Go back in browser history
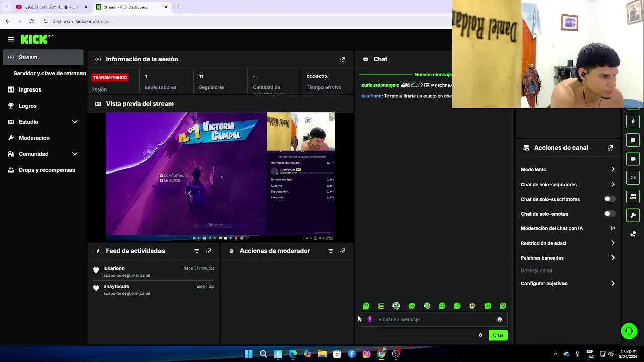The height and width of the screenshot is (362, 644). pos(7,21)
